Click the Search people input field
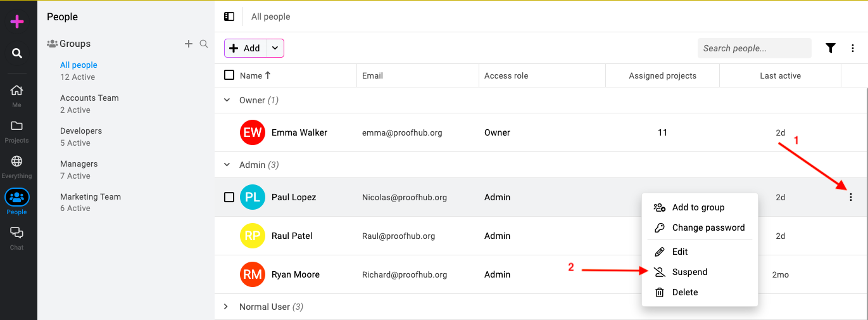Image resolution: width=868 pixels, height=320 pixels. click(x=754, y=48)
